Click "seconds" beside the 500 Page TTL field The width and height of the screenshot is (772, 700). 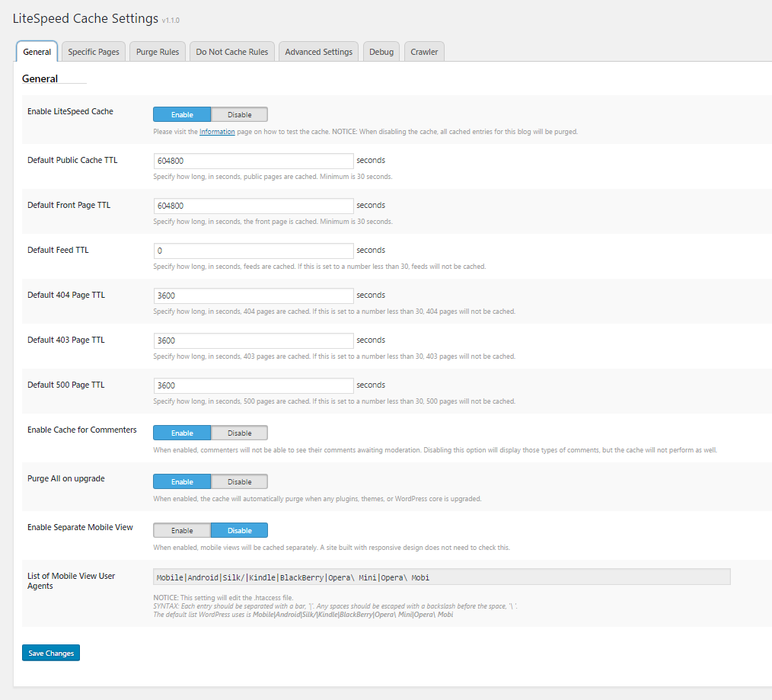371,385
